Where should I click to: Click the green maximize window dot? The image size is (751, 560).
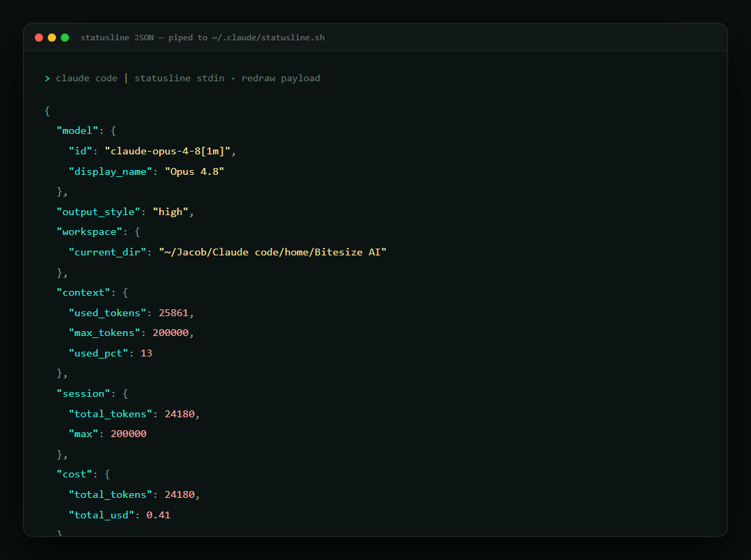pyautogui.click(x=65, y=38)
